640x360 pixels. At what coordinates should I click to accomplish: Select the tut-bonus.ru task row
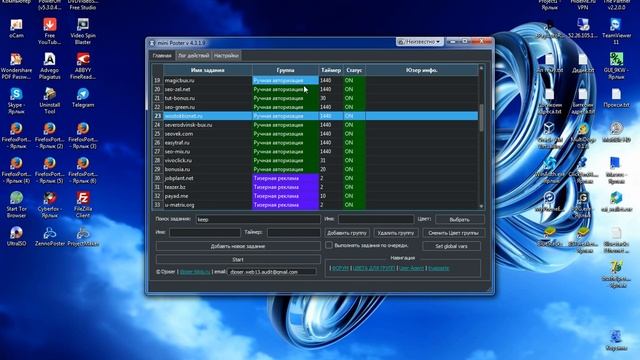point(320,98)
